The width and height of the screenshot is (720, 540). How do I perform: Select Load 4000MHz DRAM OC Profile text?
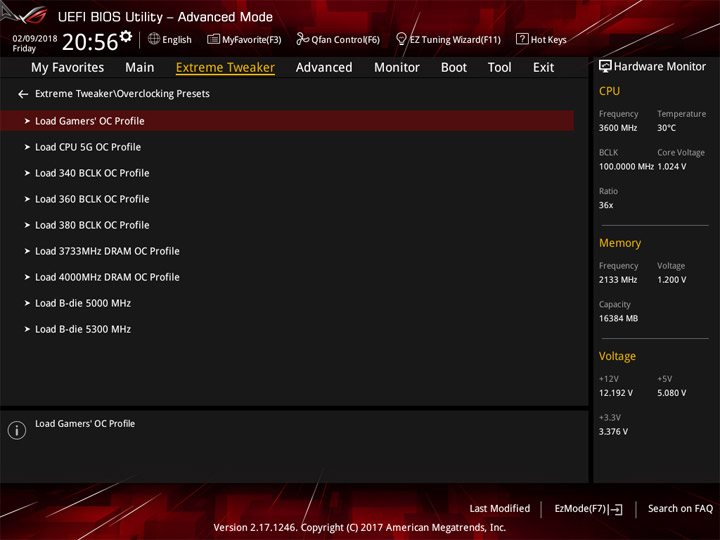click(107, 277)
